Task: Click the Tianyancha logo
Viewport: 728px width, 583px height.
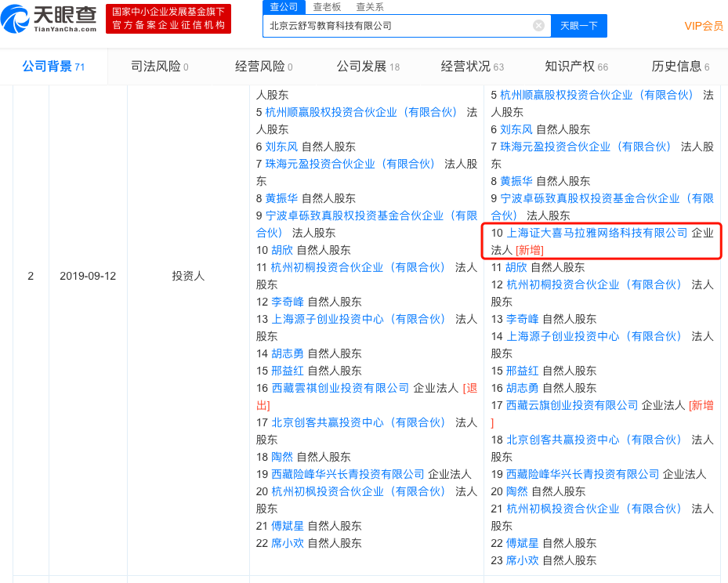Action: 49,19
